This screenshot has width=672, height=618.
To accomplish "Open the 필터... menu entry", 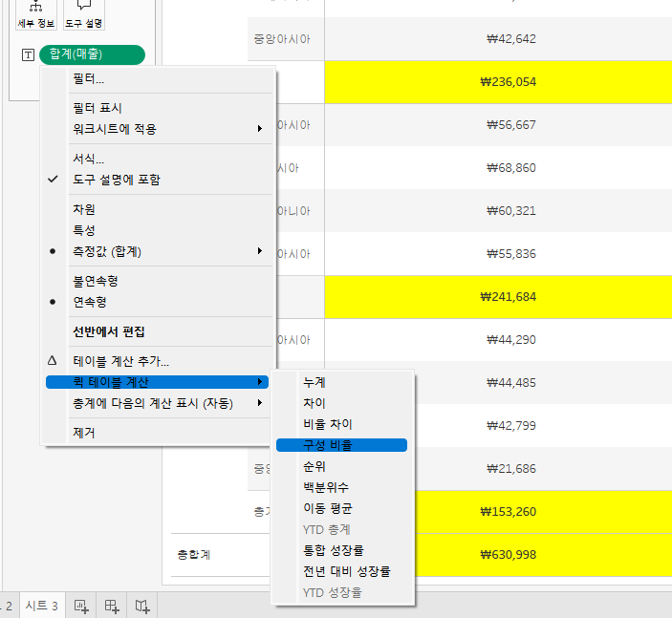I will coord(159,79).
